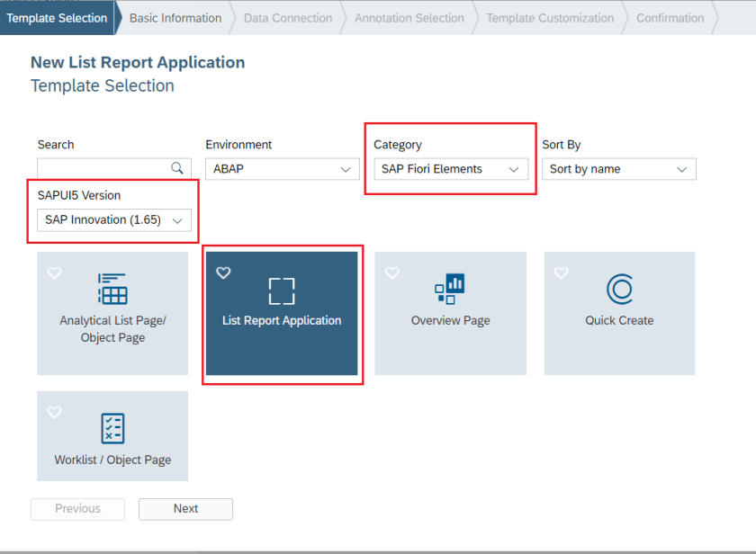This screenshot has height=554, width=756.
Task: Go to the Annotation Selection wizard step
Action: (409, 18)
